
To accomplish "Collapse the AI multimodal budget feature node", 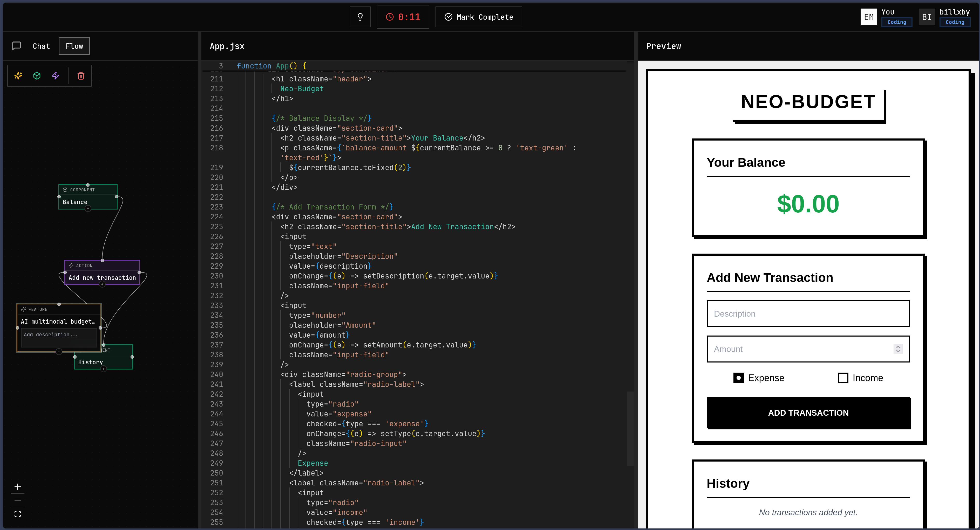I will (59, 352).
